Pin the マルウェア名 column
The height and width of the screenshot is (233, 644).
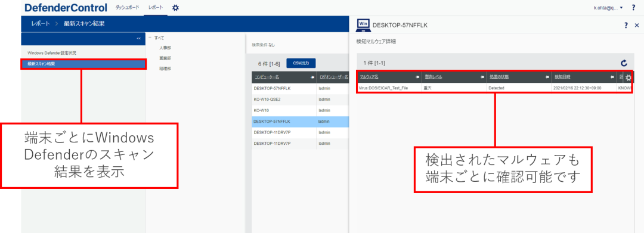pyautogui.click(x=417, y=77)
